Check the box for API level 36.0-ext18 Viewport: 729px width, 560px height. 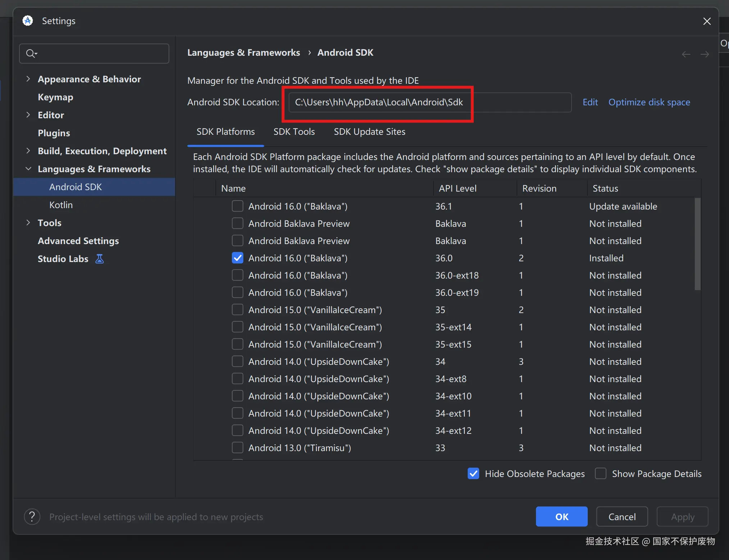pos(237,275)
